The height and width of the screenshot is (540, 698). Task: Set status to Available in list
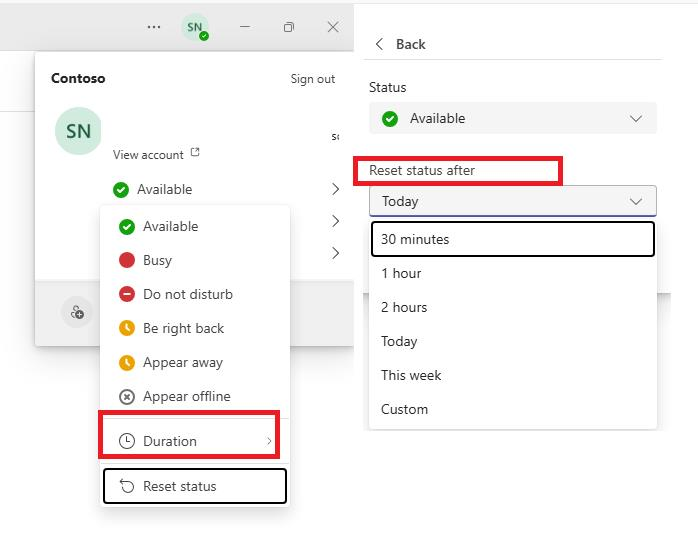195,227
